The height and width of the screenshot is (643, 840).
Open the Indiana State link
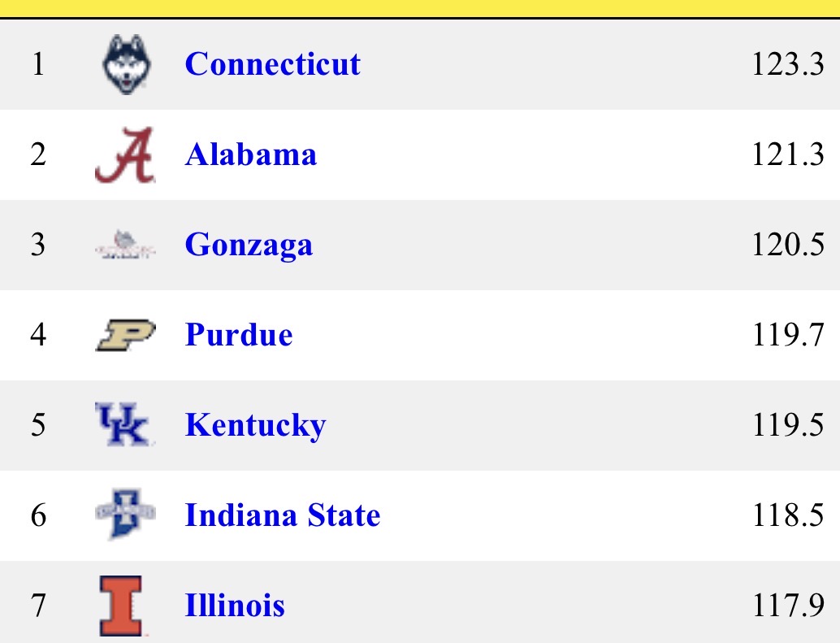click(x=282, y=515)
